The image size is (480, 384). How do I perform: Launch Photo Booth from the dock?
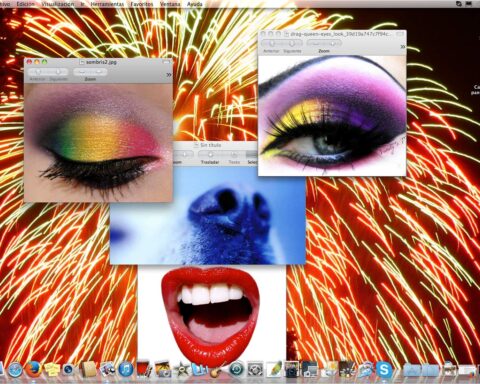pyautogui.click(x=291, y=369)
